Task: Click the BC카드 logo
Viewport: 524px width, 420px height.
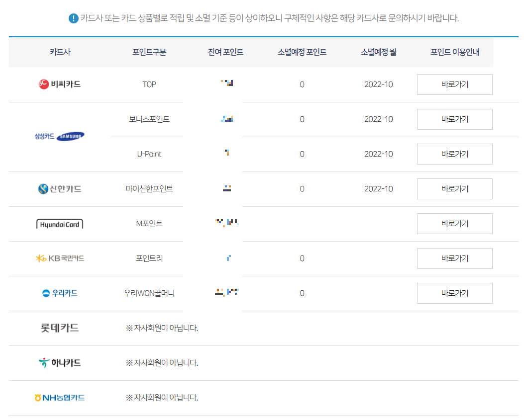Action: pyautogui.click(x=60, y=84)
